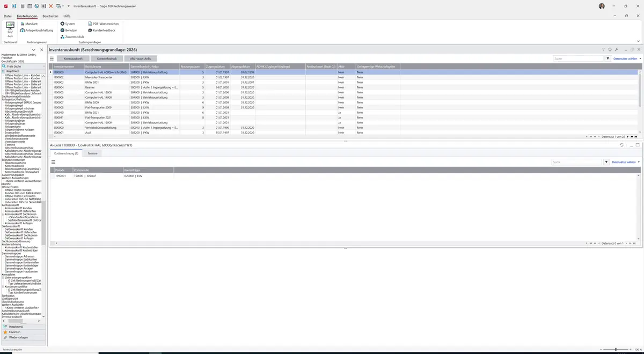Refresh the Anlage I100000 detail panel
This screenshot has height=354, width=644.
(621, 145)
